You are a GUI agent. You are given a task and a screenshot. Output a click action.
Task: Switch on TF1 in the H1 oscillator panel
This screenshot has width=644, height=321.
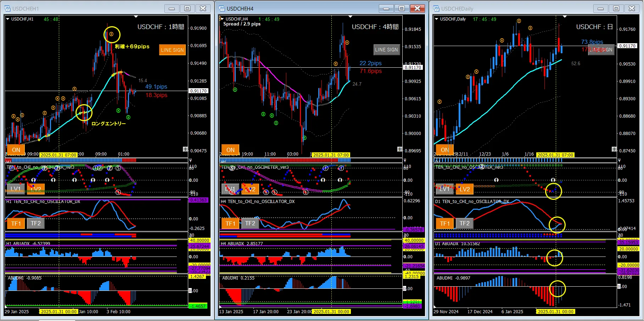coord(16,223)
